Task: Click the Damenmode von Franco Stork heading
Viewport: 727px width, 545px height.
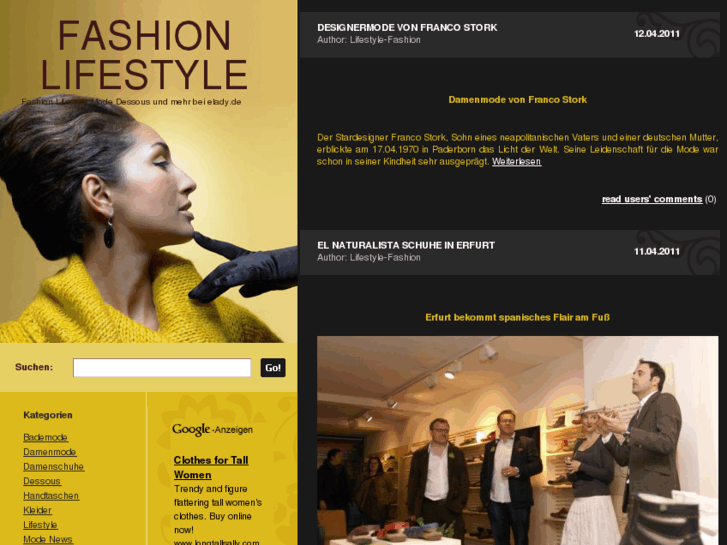Action: [517, 100]
